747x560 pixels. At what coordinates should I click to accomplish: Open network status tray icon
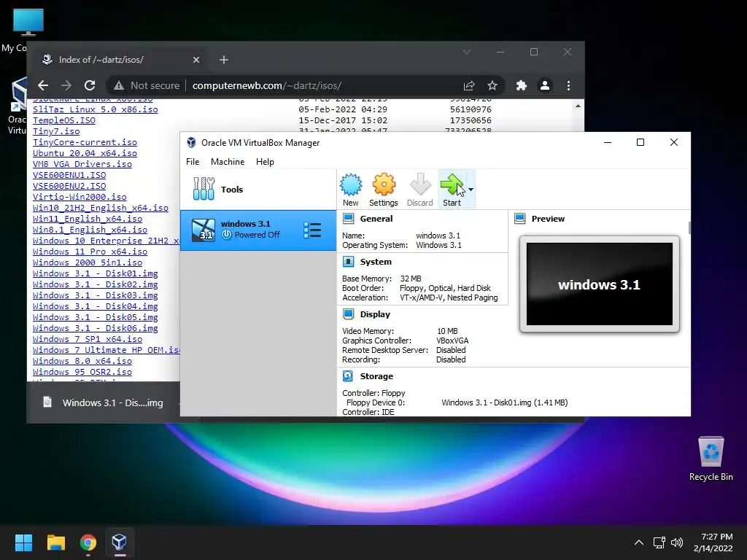659,542
